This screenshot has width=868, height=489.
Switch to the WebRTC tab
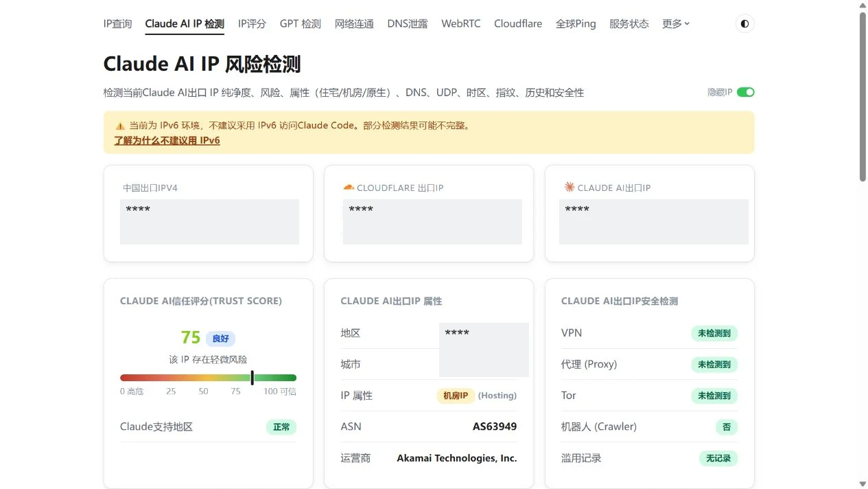click(x=461, y=24)
